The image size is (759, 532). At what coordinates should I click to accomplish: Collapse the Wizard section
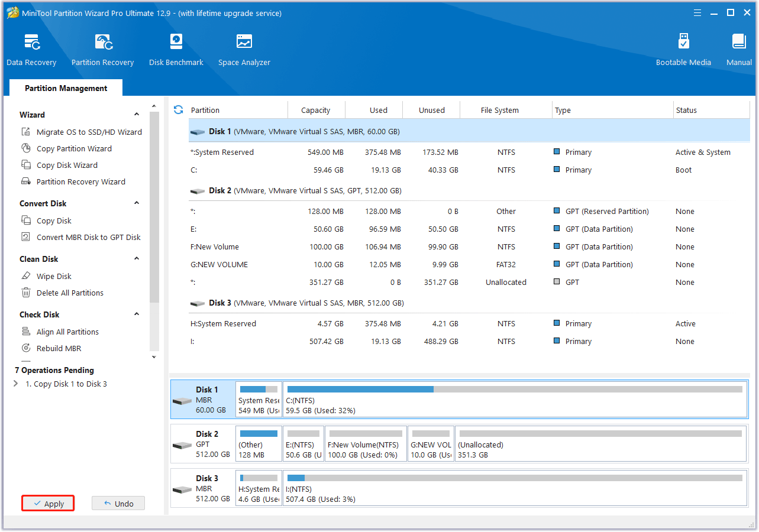click(x=137, y=115)
